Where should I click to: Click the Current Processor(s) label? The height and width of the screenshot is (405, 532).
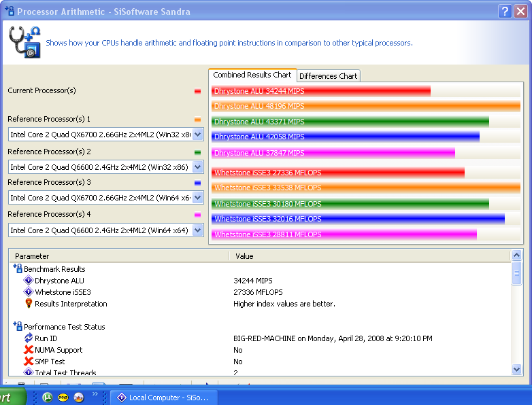coord(41,90)
